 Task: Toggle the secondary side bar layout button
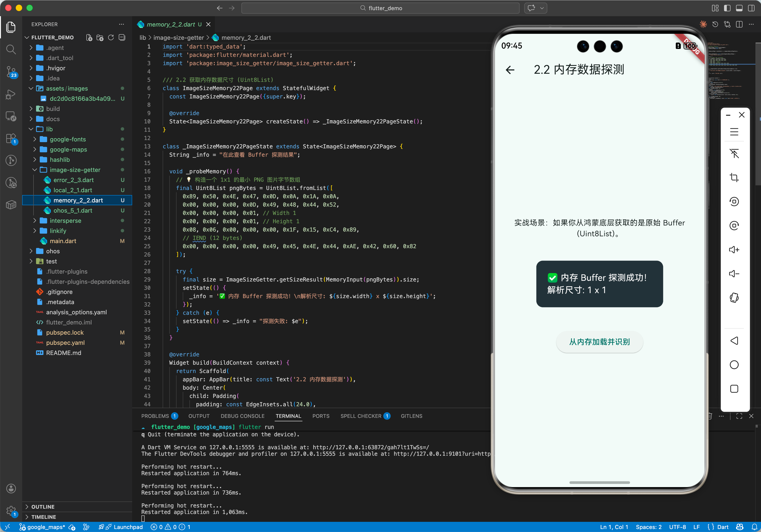click(x=751, y=8)
